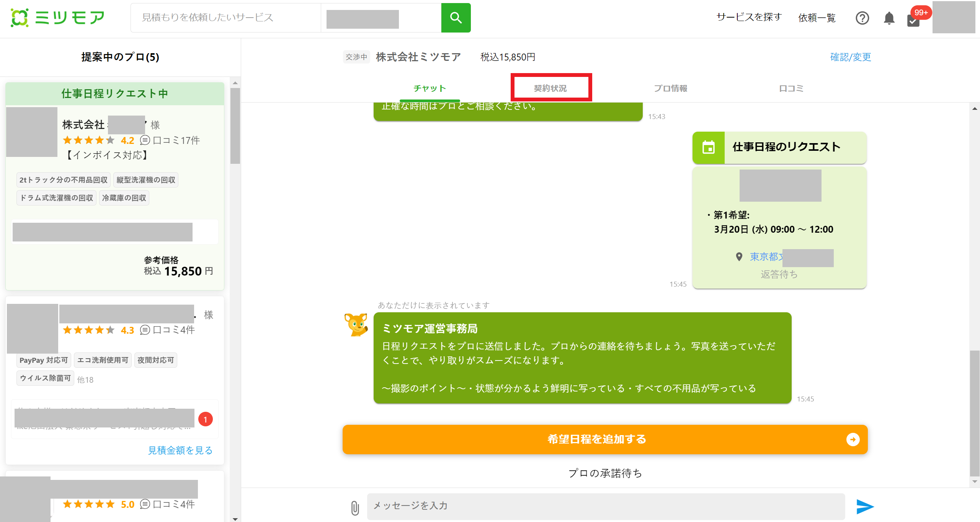Viewport: 980px width, 522px height.
Task: Click the 縦型洗濯機の回収 tag
Action: coord(146,180)
